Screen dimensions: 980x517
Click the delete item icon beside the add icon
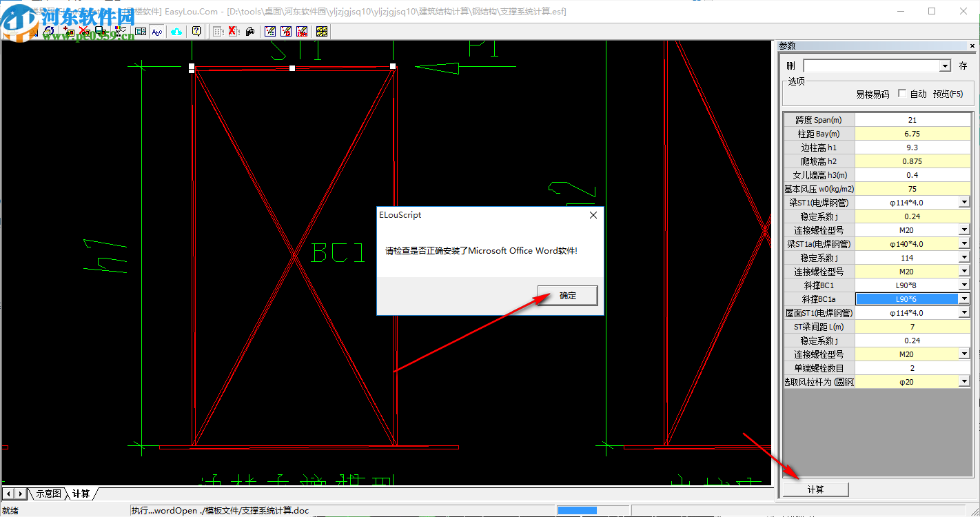coord(85,31)
